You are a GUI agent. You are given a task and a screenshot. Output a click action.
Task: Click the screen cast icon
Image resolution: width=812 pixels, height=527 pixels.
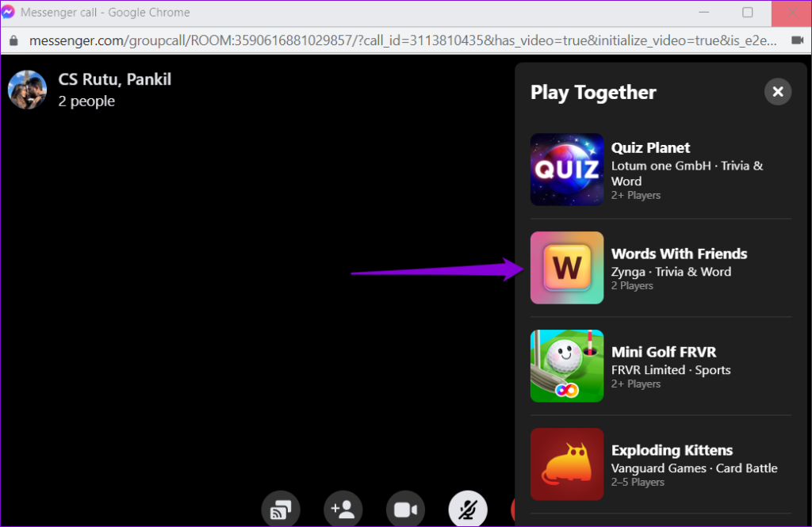pyautogui.click(x=281, y=509)
